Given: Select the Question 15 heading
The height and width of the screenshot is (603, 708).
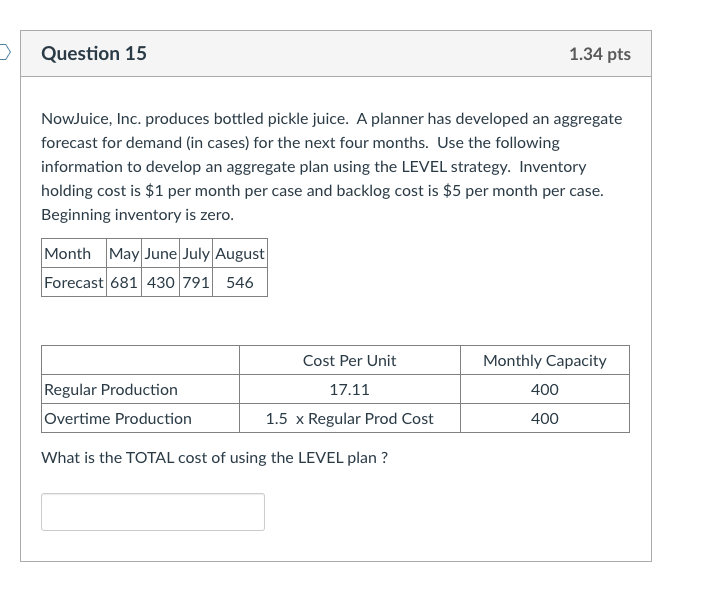Looking at the screenshot, I should tap(94, 53).
